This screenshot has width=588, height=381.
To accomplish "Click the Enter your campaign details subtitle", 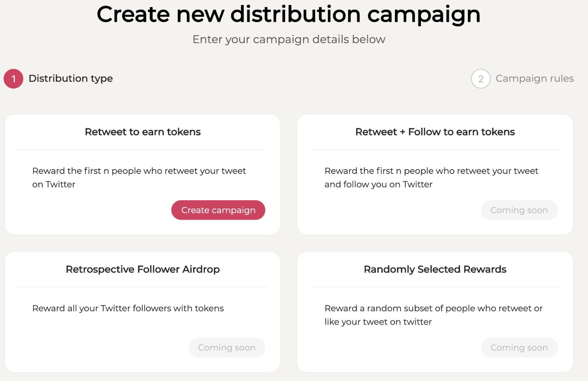I will [289, 39].
